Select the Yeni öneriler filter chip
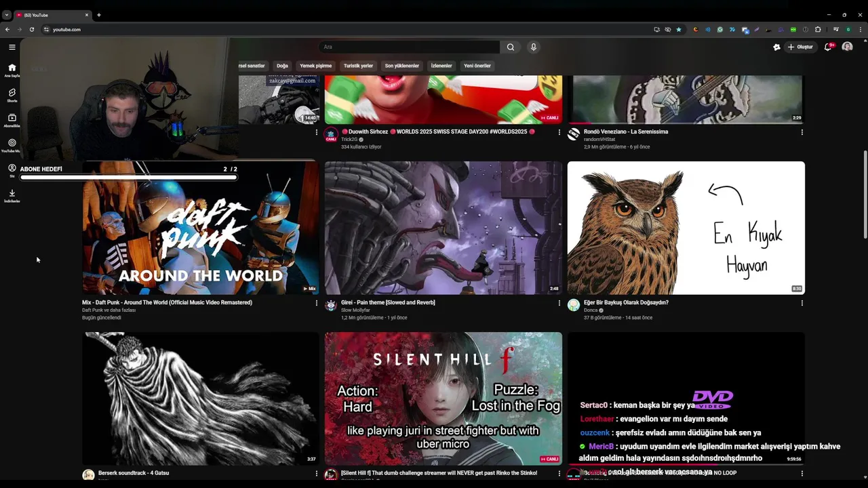 point(477,66)
